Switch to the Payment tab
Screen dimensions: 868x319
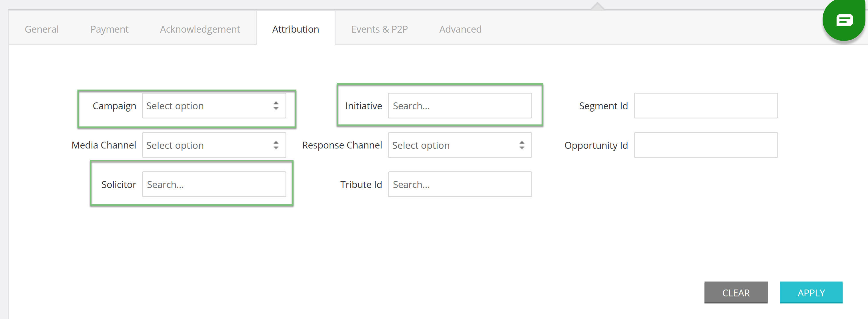click(x=109, y=29)
